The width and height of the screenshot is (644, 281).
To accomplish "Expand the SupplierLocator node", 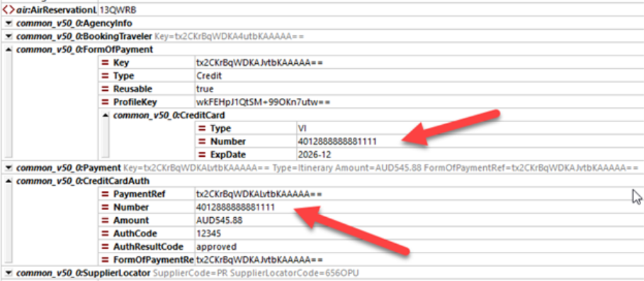I will (9, 272).
